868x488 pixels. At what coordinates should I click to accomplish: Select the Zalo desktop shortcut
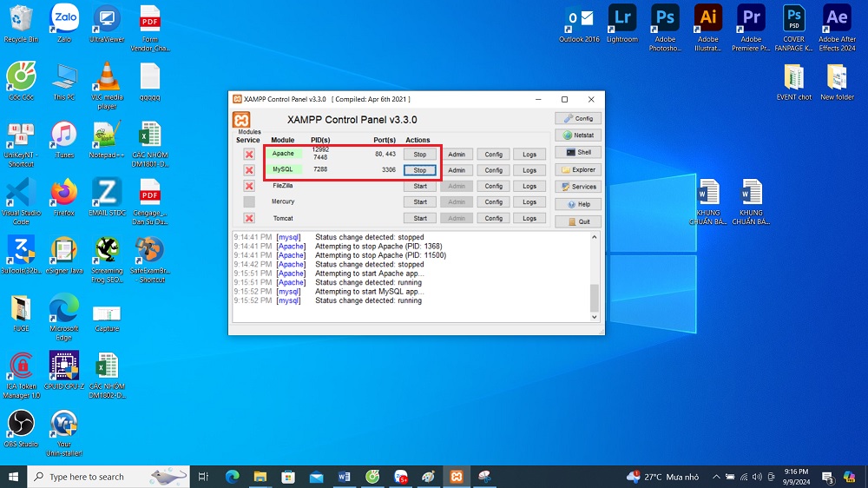(x=64, y=23)
